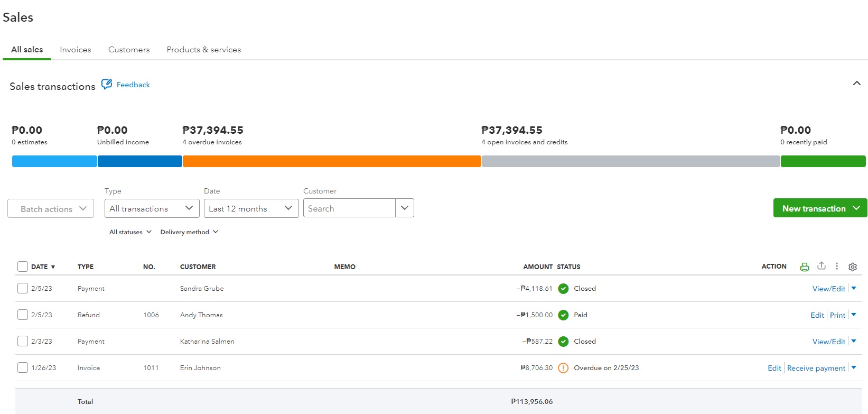Expand the Date filter Last 12 months
Image resolution: width=868 pixels, height=414 pixels.
(251, 208)
